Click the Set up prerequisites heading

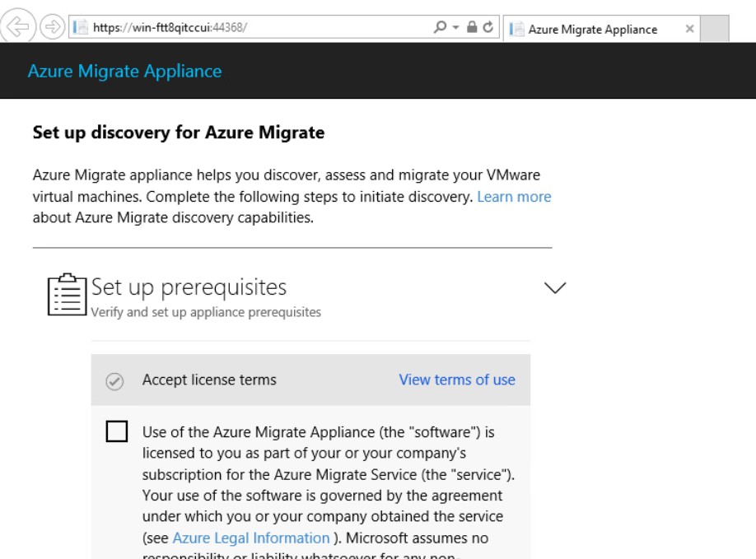189,287
